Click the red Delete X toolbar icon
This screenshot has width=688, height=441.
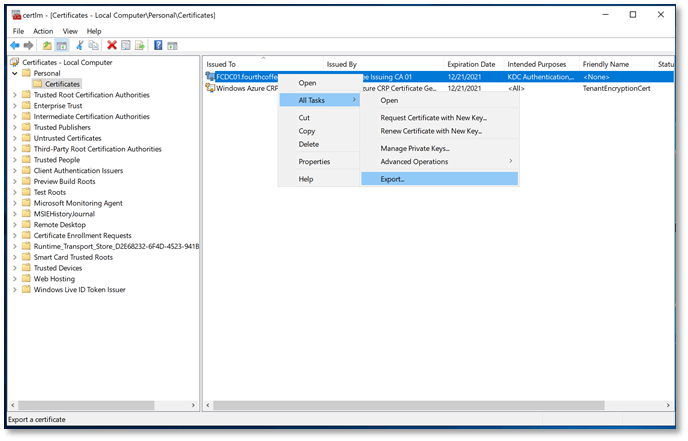point(112,46)
